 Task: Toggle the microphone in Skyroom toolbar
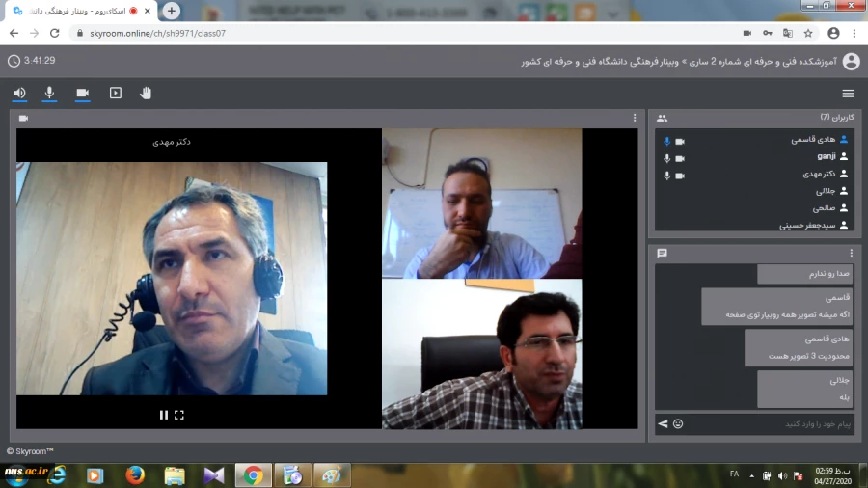tap(49, 93)
